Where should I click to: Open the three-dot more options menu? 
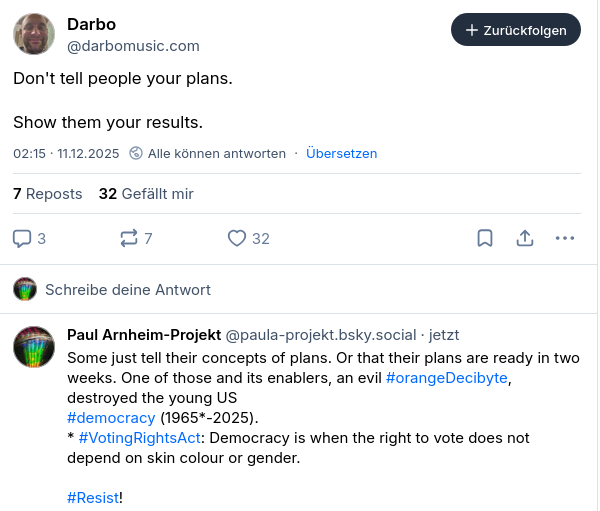(x=565, y=238)
